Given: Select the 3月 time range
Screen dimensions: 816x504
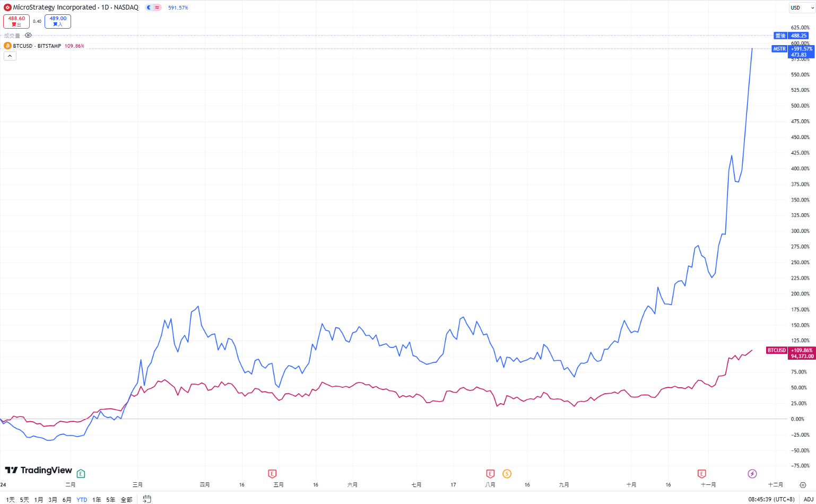Looking at the screenshot, I should pyautogui.click(x=53, y=500).
